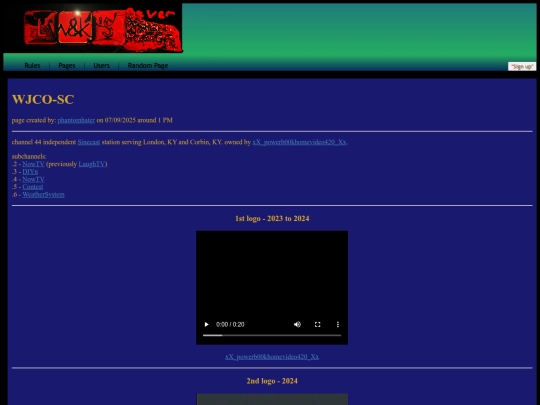Select the '2nd logo - 2024' heading
The image size is (540, 405).
point(272,381)
